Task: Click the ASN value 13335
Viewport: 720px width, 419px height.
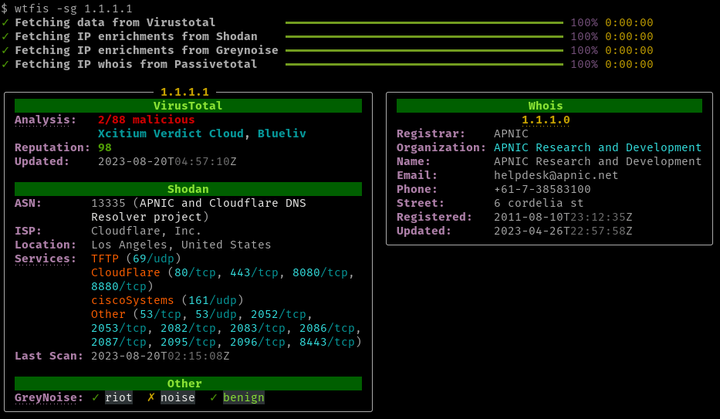Action: pos(108,203)
